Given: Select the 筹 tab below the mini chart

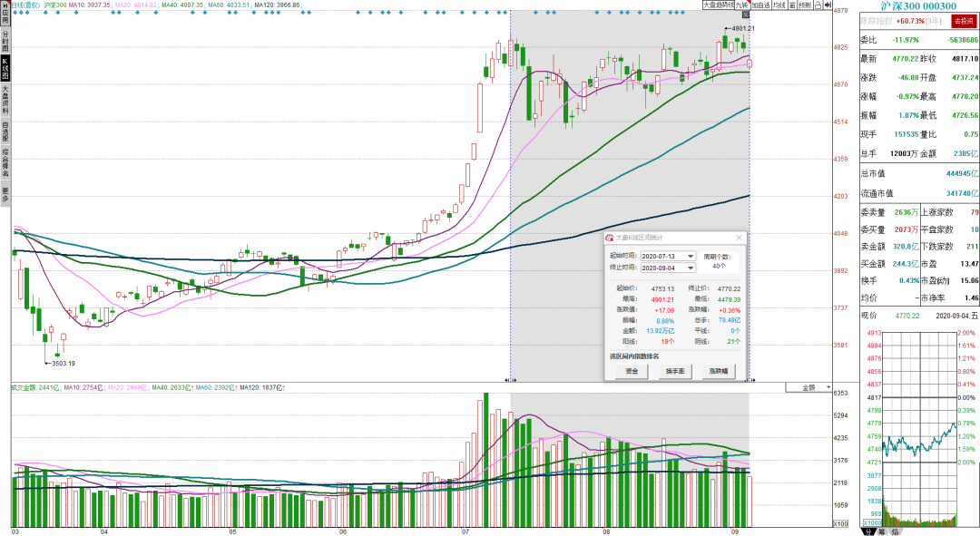Looking at the screenshot, I should coord(881,531).
